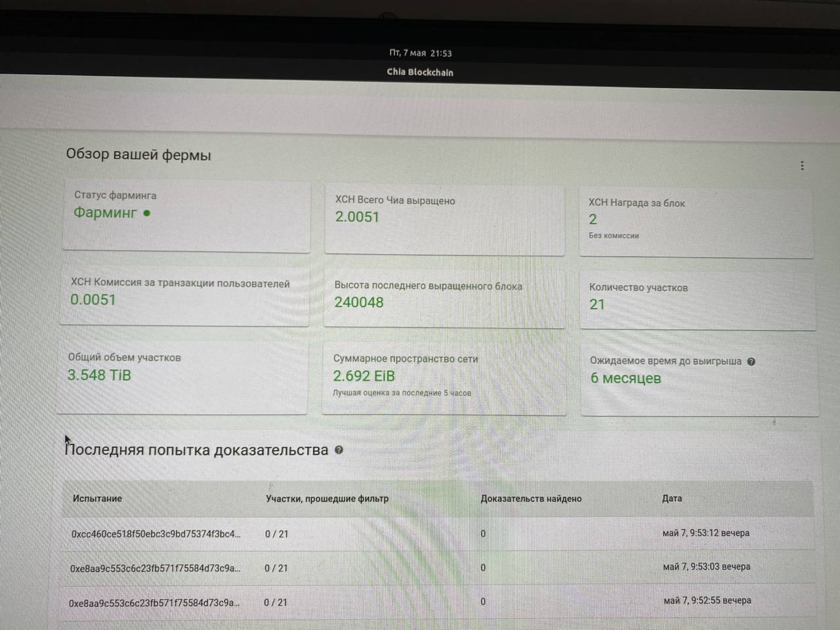Click the Испытание column header
Screen dimensions: 840x630
97,499
